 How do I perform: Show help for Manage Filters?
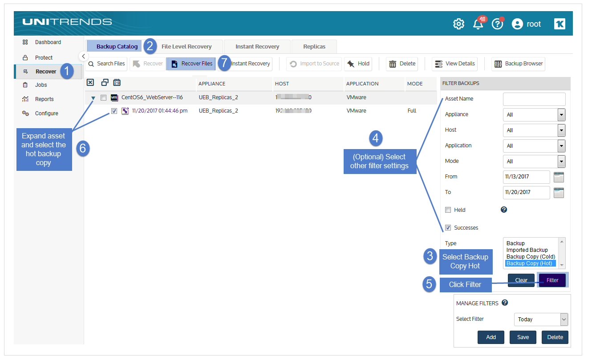pos(505,303)
